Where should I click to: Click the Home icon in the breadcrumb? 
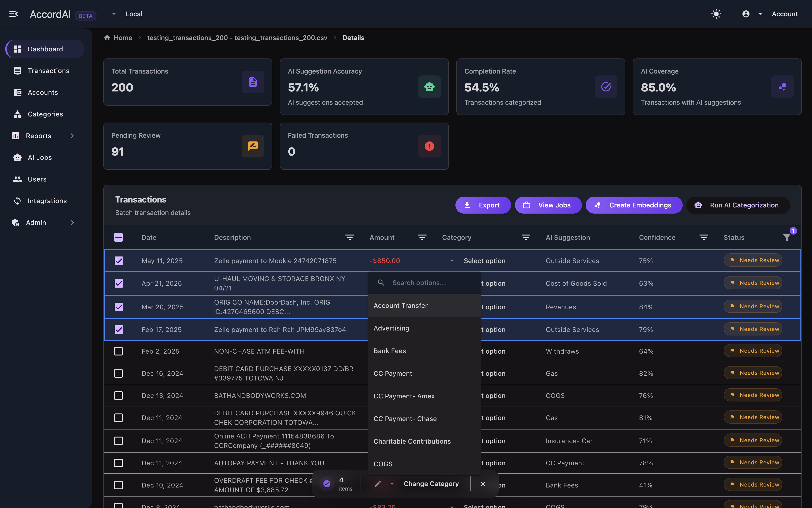click(107, 38)
